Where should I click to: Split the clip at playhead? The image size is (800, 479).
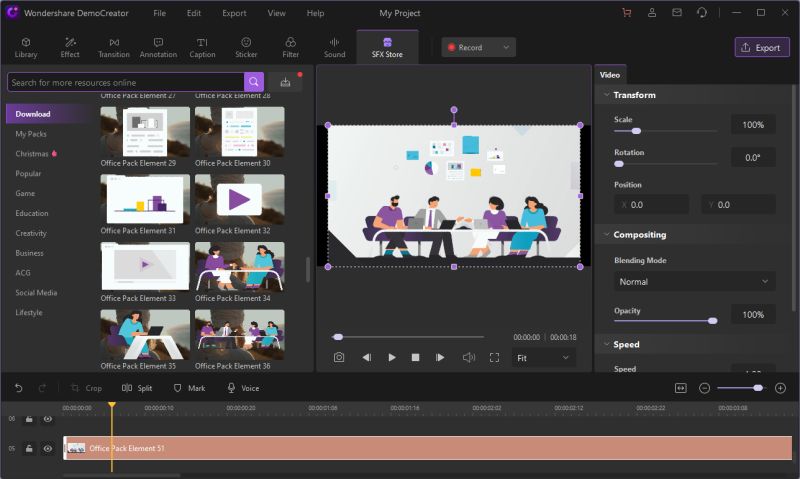coord(137,388)
